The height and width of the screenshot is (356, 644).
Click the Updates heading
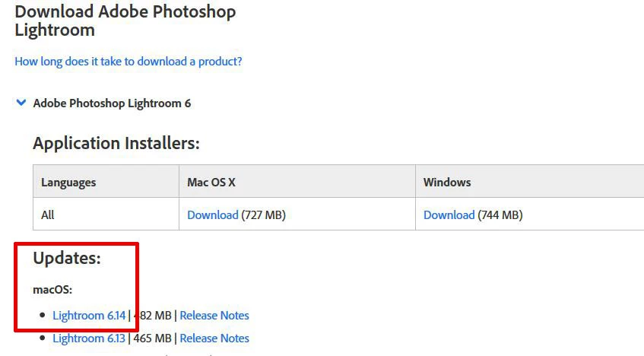(67, 258)
